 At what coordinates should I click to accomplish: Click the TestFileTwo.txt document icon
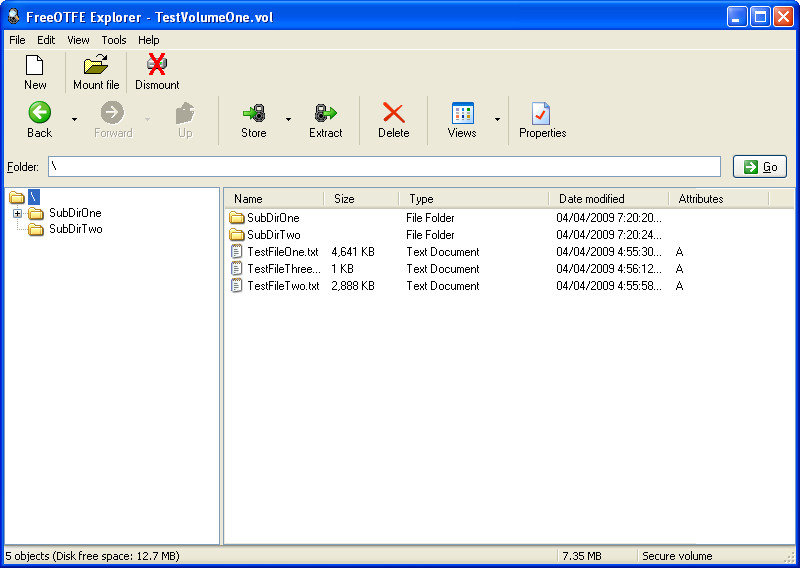click(236, 285)
